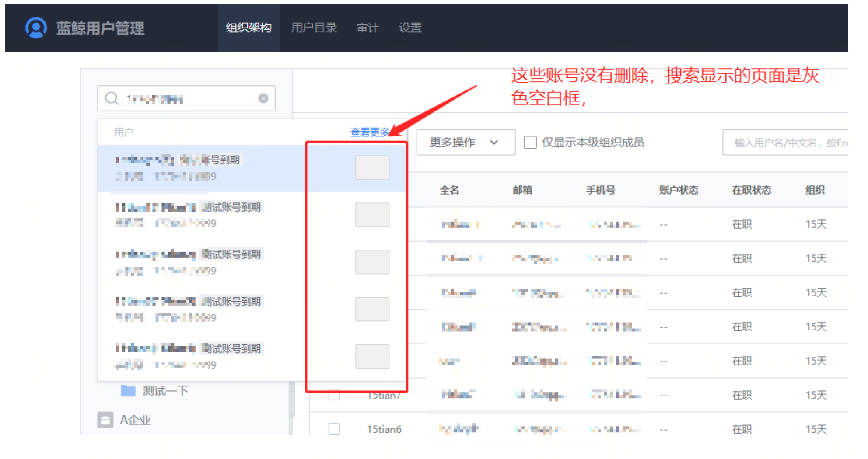Open the 审计 tab
868x459 pixels.
(x=367, y=28)
